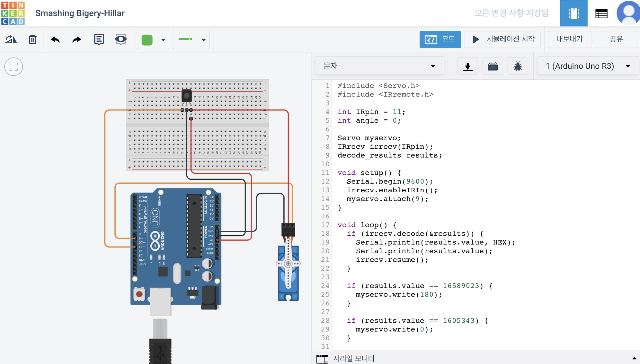Click the undo arrow
The width and height of the screenshot is (640, 364).
[x=55, y=39]
